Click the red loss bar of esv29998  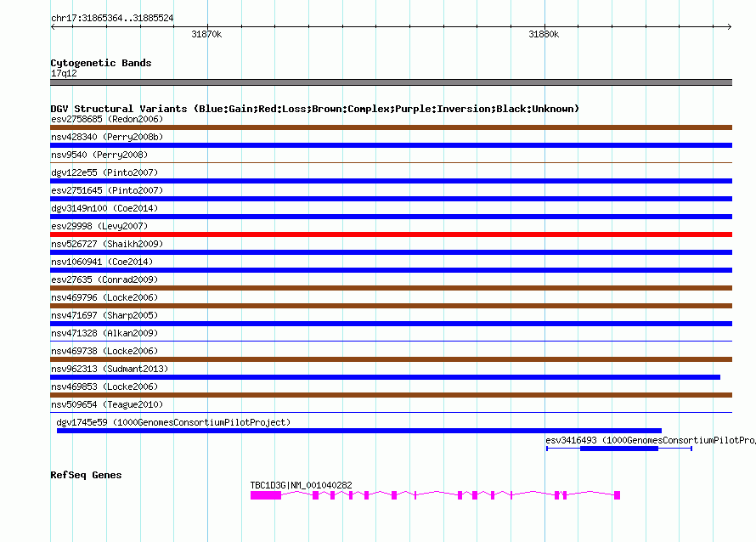(x=391, y=234)
